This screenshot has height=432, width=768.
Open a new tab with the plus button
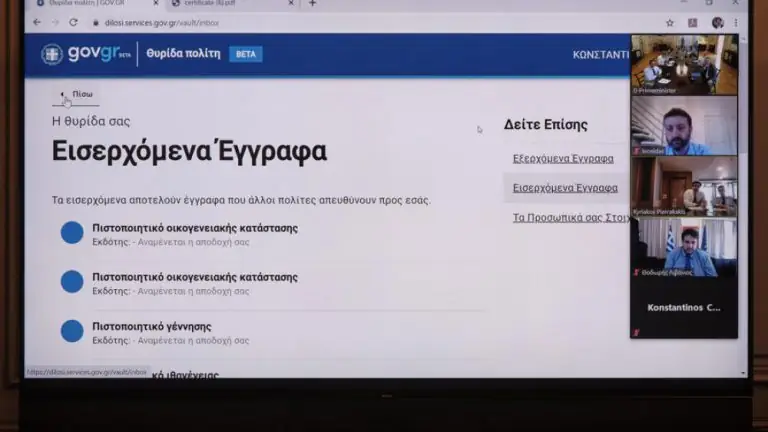(x=312, y=3)
